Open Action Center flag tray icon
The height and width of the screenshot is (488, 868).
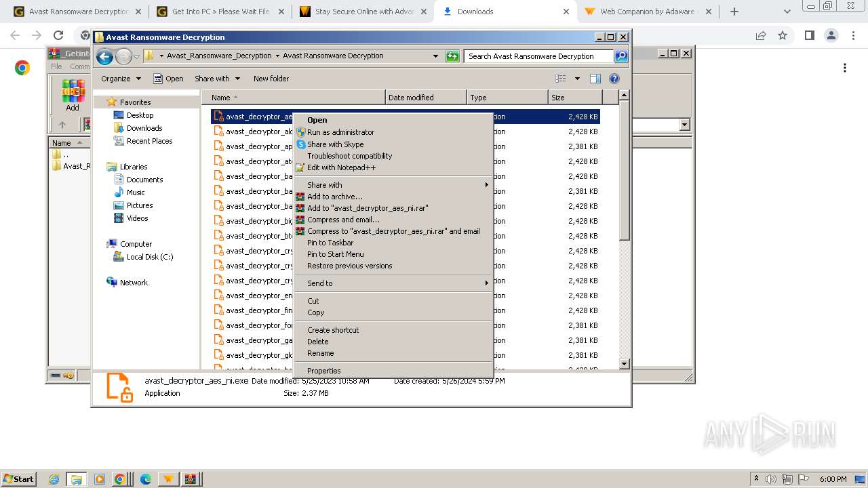coord(804,479)
